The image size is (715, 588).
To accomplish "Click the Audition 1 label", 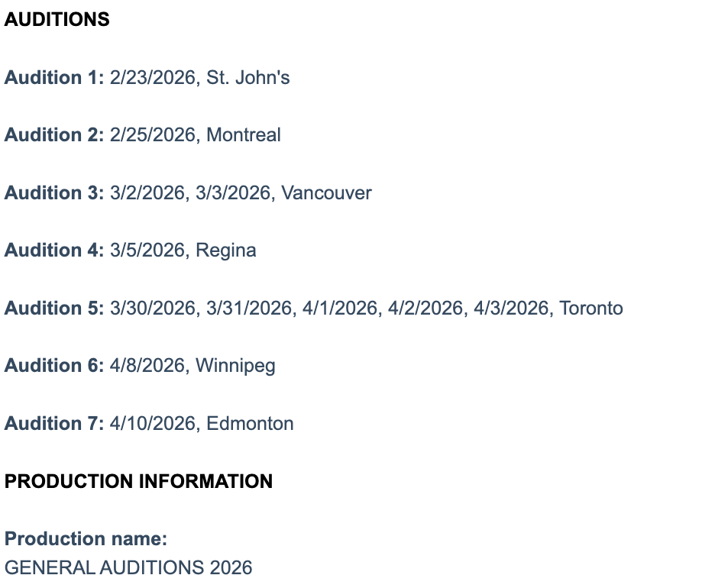I will coord(53,78).
